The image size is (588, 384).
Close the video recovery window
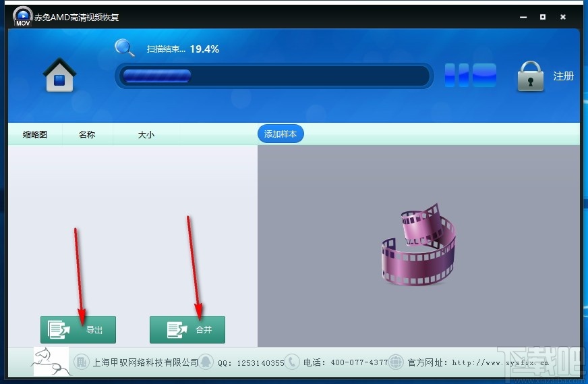coord(563,17)
